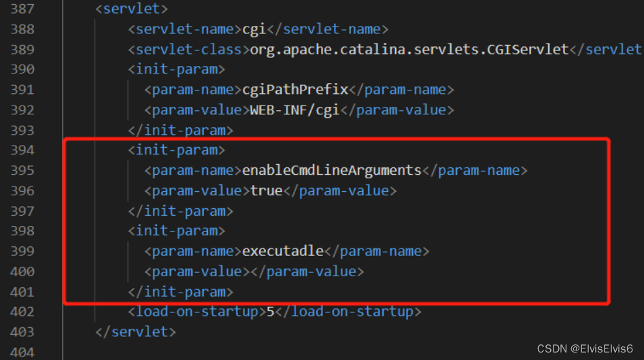Viewport: 644px width, 360px height.
Task: Click the org.apache.catalina.servlets.CGIServlet class name
Action: coord(409,50)
